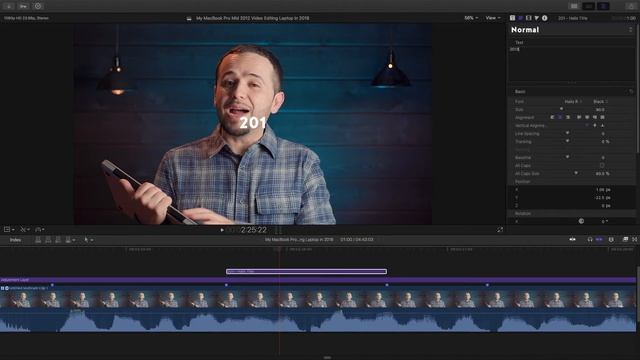Open the Video inspector filmstrip icon

click(x=529, y=18)
